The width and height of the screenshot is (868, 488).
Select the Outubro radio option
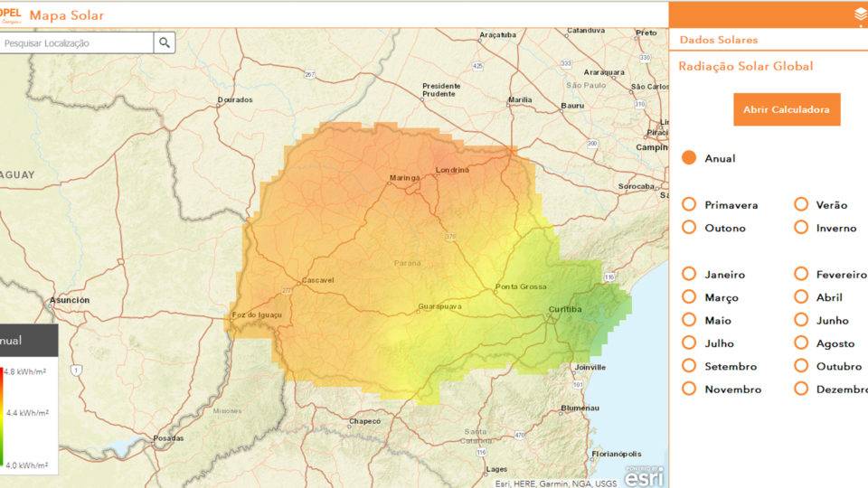801,366
